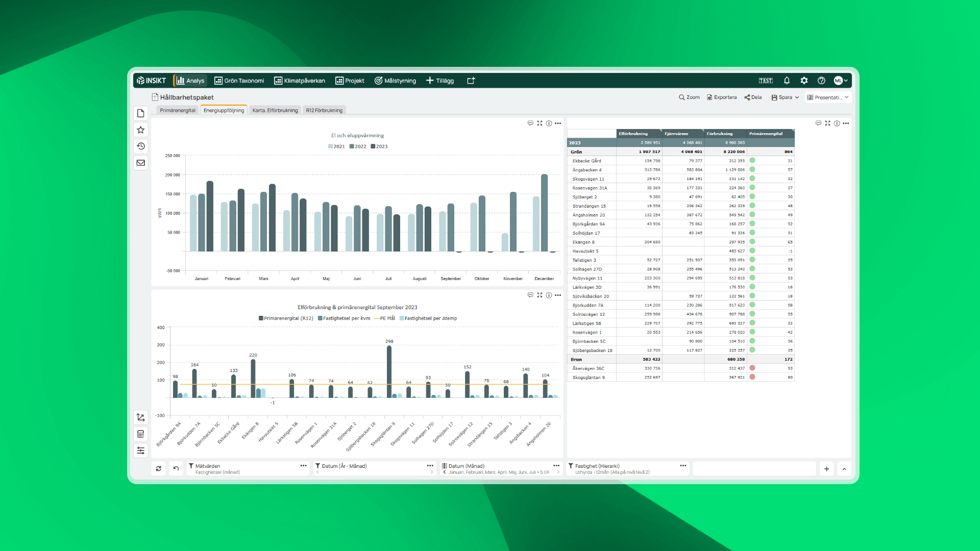
Task: Toggle the 2023 legend series
Action: (379, 146)
